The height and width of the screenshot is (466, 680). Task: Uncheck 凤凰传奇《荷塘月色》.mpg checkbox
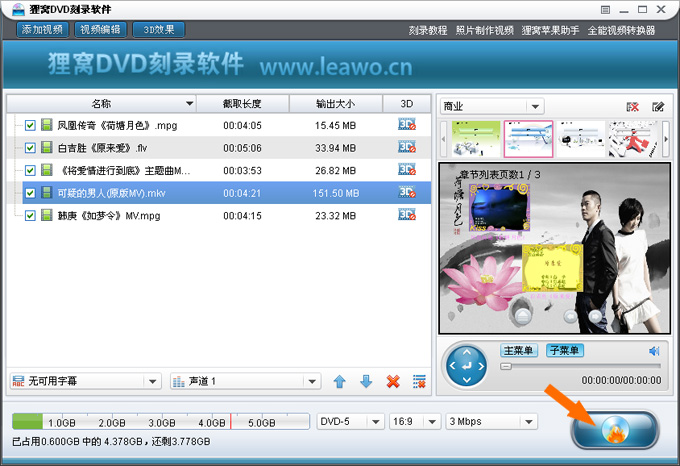point(30,126)
